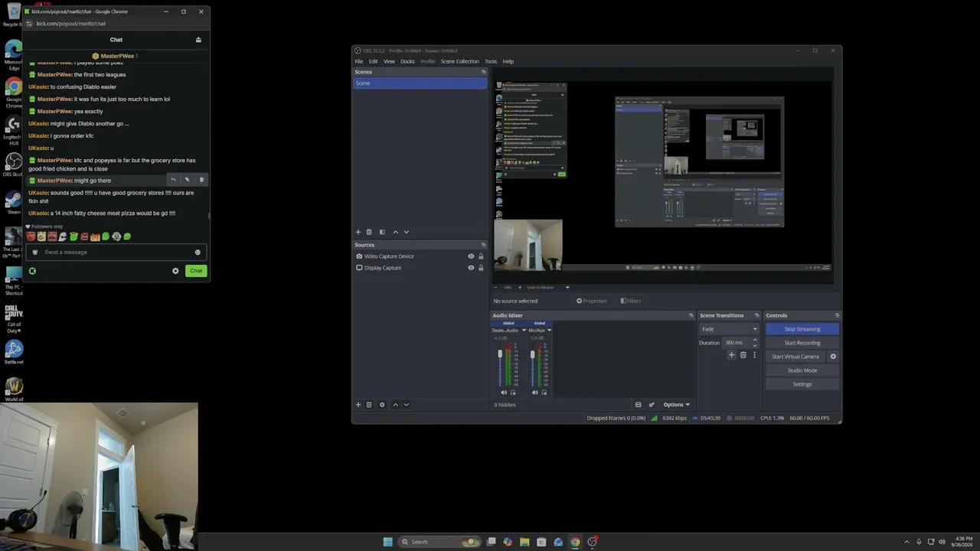Open the Scene Collection menu
The image size is (980, 551).
pos(459,61)
